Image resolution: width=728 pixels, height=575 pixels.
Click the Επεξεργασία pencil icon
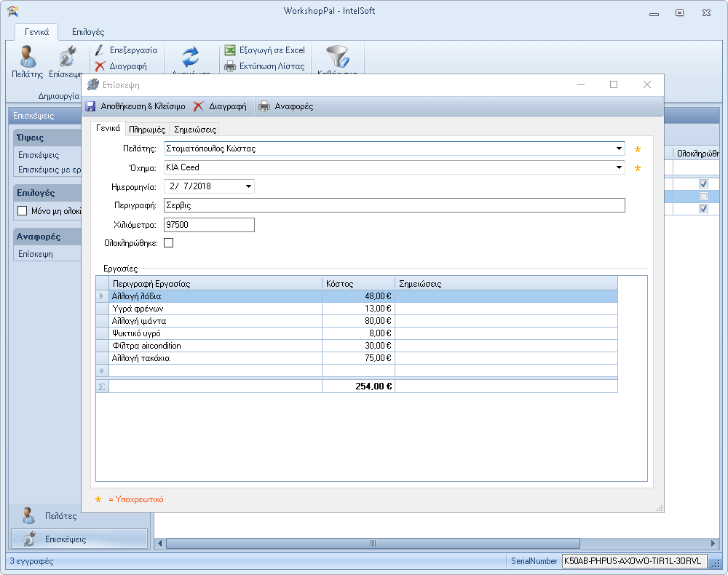[x=100, y=50]
